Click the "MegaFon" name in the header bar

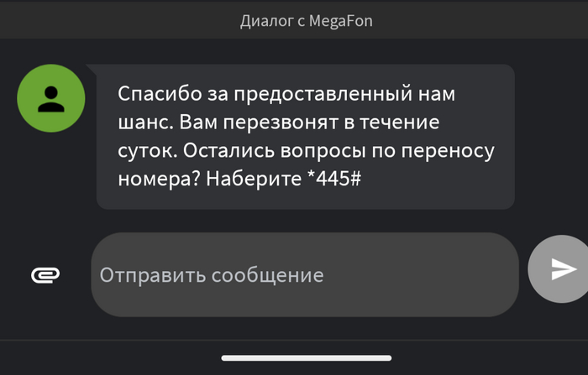[341, 21]
